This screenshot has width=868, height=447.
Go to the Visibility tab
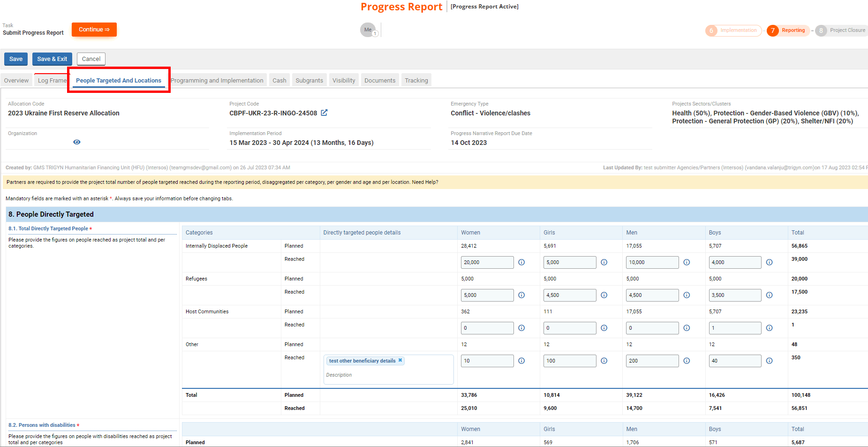[x=344, y=80]
